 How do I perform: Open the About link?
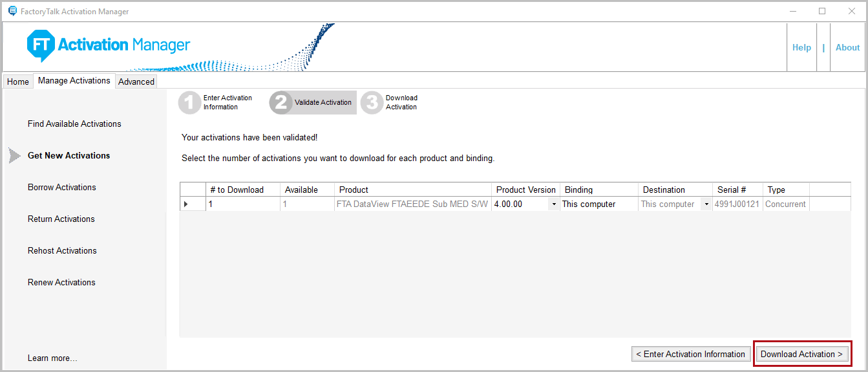pyautogui.click(x=847, y=47)
